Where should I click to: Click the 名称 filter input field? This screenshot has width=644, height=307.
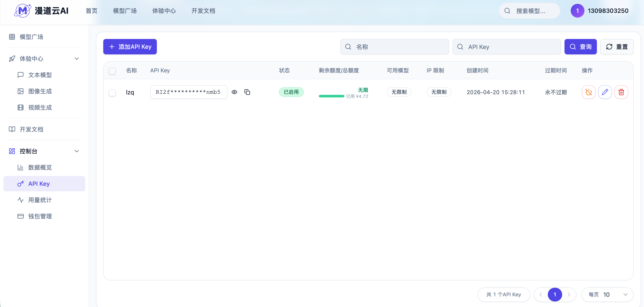[x=394, y=46]
